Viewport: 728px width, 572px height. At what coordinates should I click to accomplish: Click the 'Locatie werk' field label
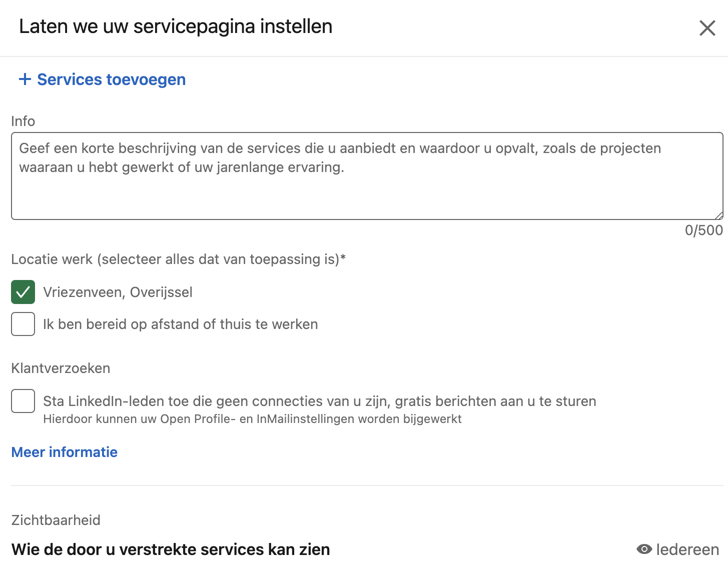coord(179,259)
